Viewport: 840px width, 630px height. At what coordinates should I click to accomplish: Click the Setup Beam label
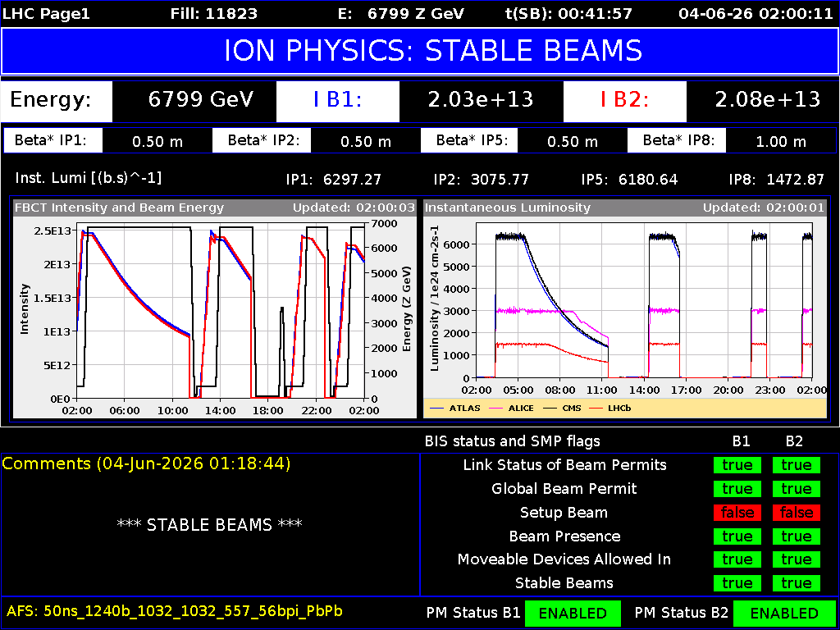tap(564, 513)
